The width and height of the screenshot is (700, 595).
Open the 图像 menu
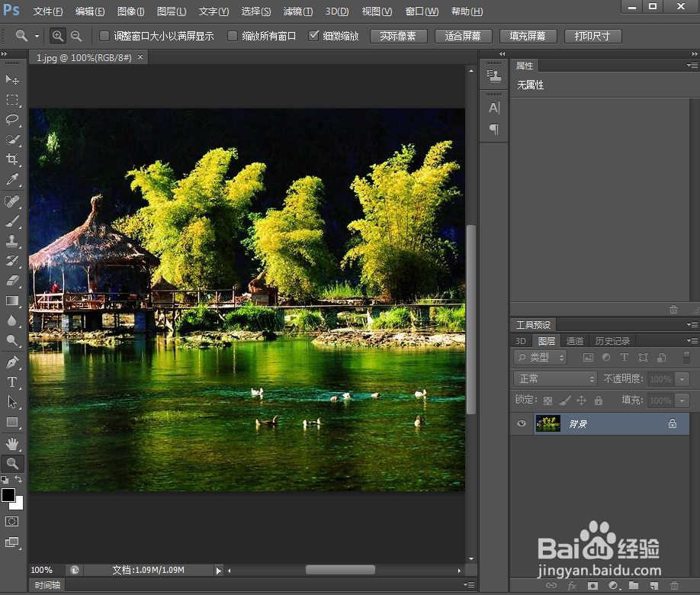click(x=131, y=11)
